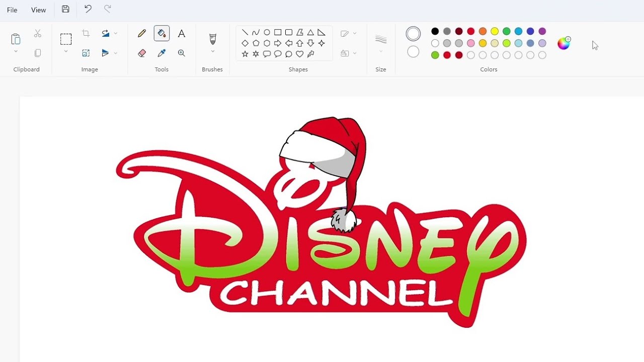The width and height of the screenshot is (644, 362).
Task: Click the Undo arrow
Action: 88,9
